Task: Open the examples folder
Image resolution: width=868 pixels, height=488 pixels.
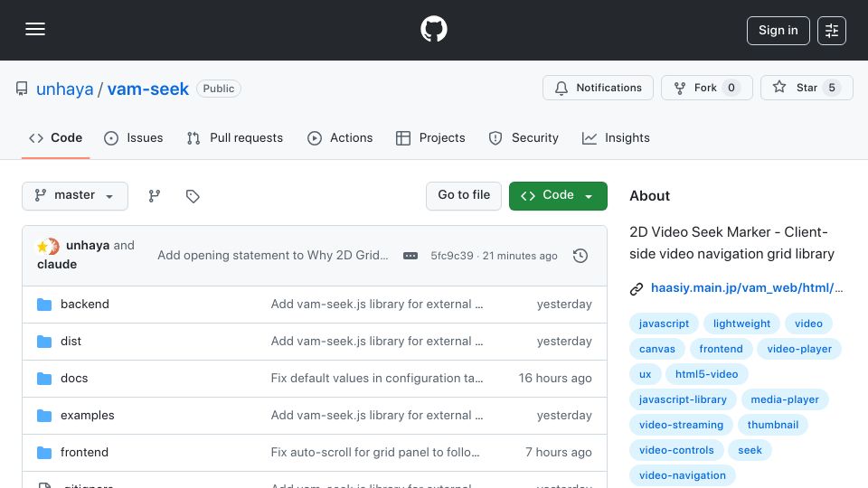Action: click(x=88, y=415)
